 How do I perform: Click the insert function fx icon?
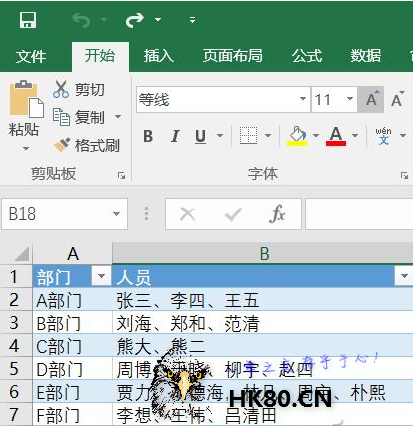pyautogui.click(x=277, y=214)
